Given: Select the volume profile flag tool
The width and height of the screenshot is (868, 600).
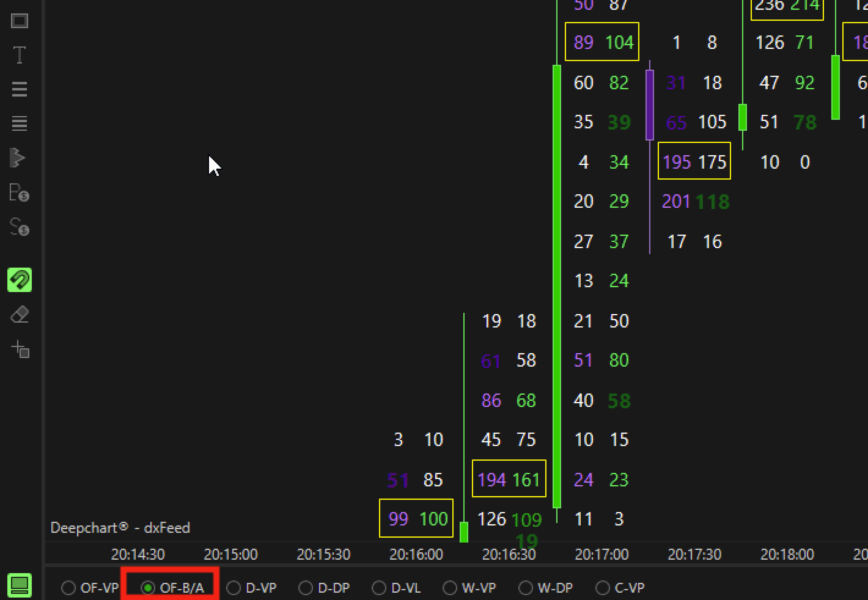Looking at the screenshot, I should [x=17, y=158].
